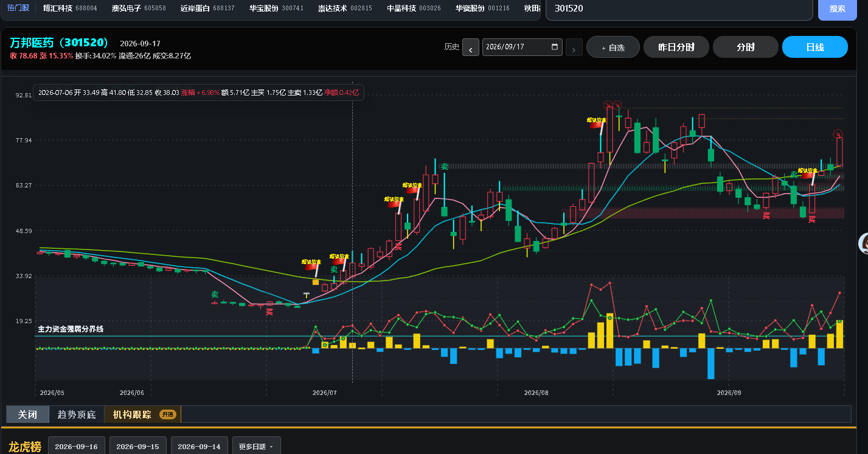Viewport: 868px width, 454px height.
Task: Open the calendar picker icon in date field
Action: click(x=554, y=47)
